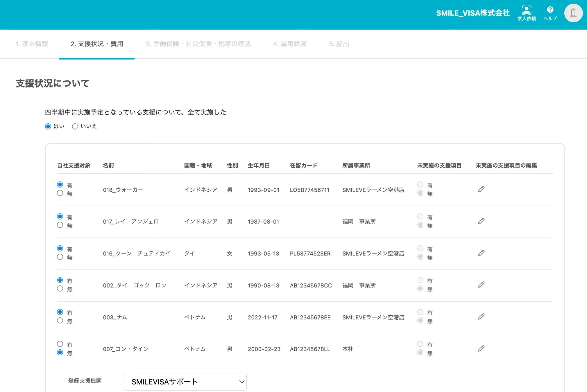Click the company building profile avatar
Screen dimensions: 587x392
(x=573, y=13)
